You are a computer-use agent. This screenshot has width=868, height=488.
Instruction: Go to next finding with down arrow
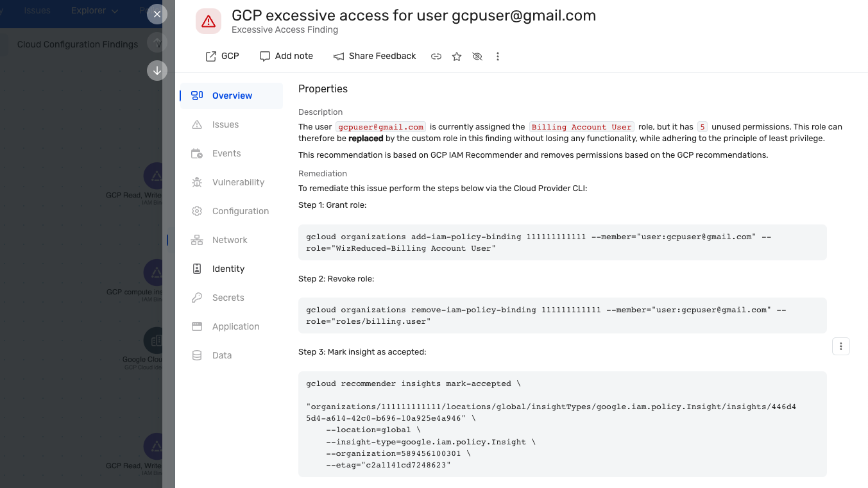157,71
